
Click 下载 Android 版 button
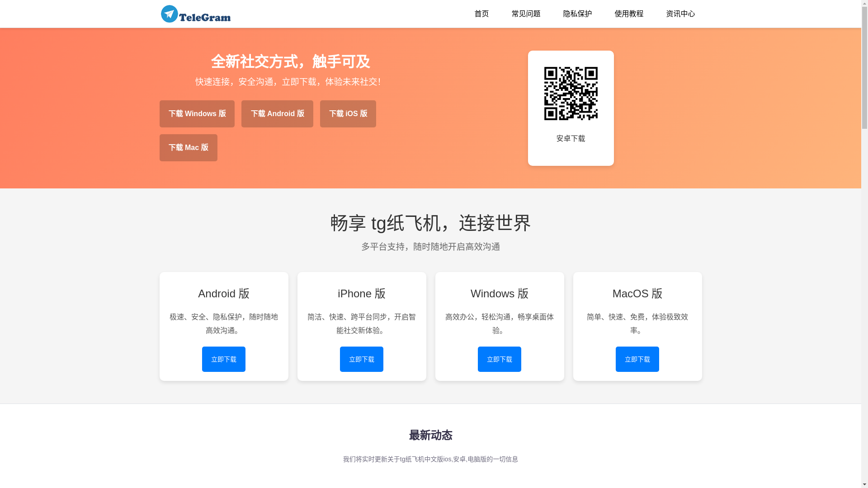click(x=277, y=114)
